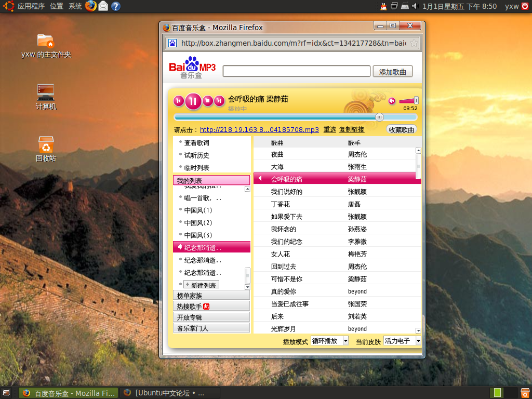Play the song 当爱已成往事
532x399 pixels.
tap(337, 304)
